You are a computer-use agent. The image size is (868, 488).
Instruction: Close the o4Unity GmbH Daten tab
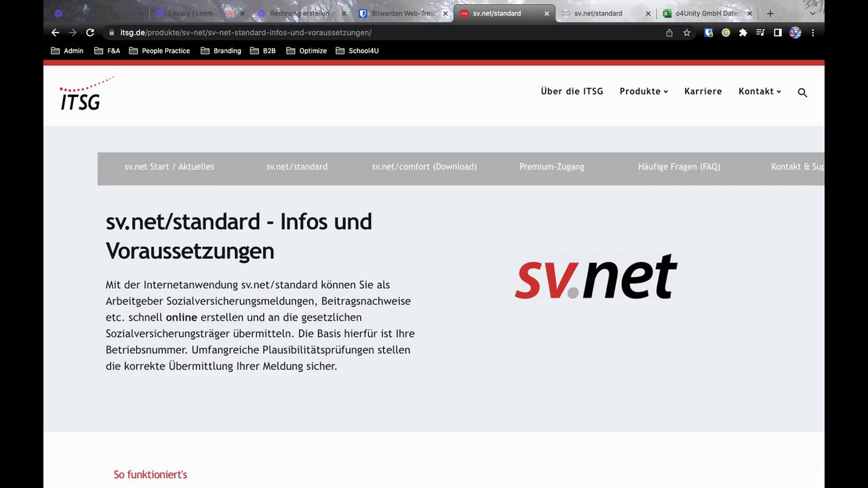point(749,14)
